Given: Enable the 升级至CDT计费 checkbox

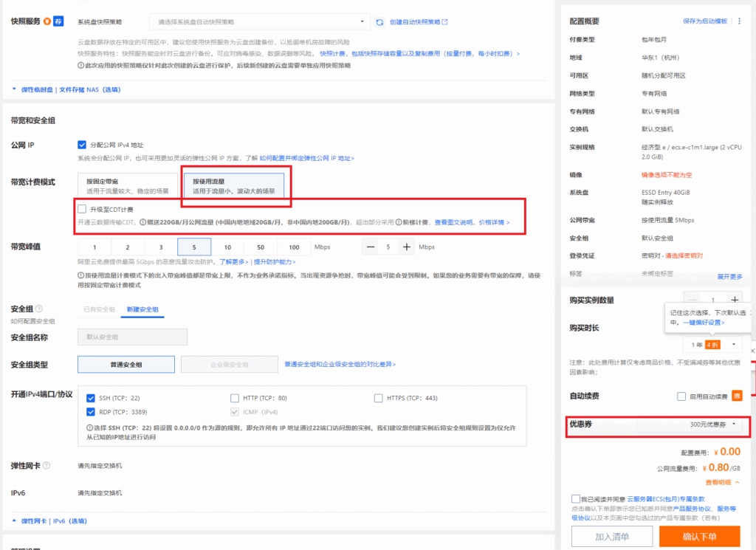Looking at the screenshot, I should [x=82, y=210].
